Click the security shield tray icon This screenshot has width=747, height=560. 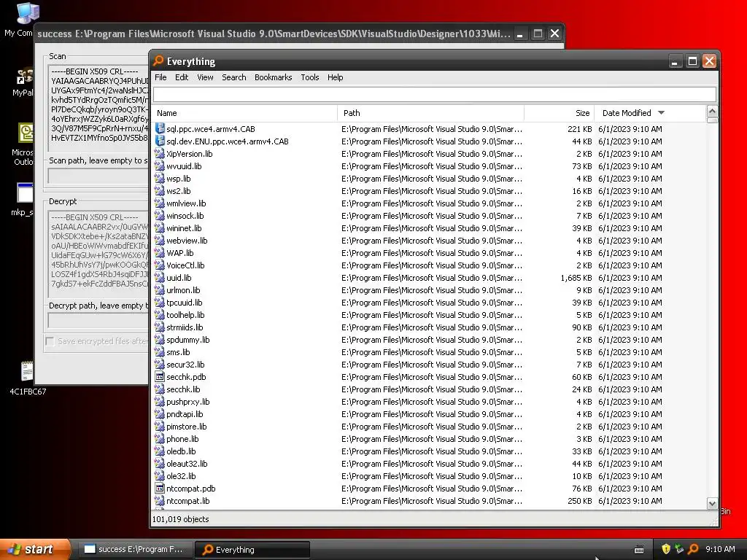point(666,549)
